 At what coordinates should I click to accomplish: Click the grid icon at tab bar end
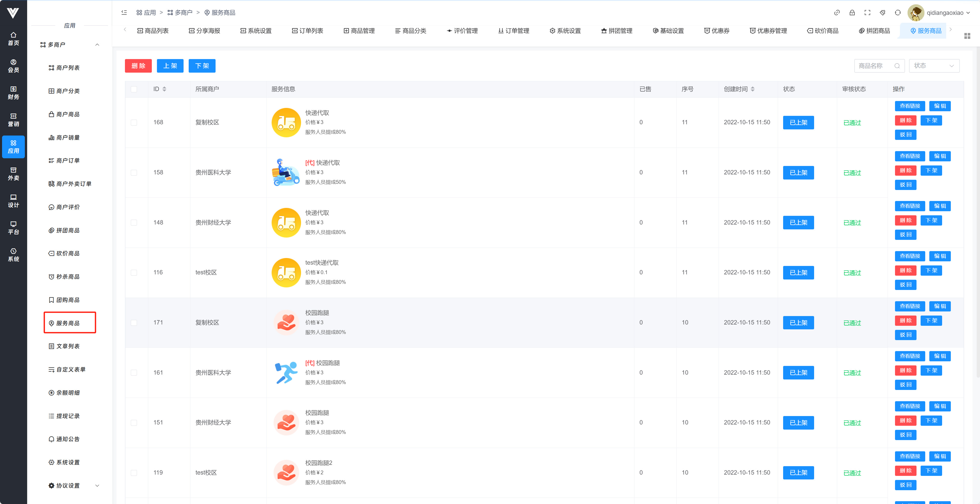[967, 36]
